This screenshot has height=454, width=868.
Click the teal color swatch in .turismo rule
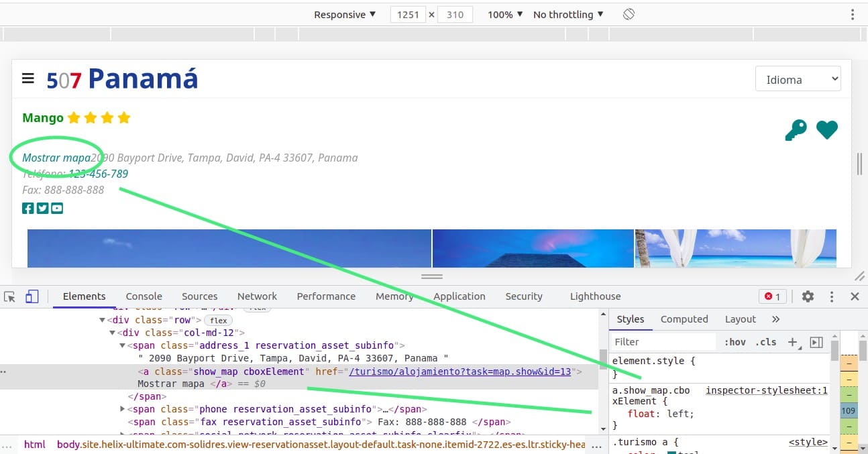[671, 453]
